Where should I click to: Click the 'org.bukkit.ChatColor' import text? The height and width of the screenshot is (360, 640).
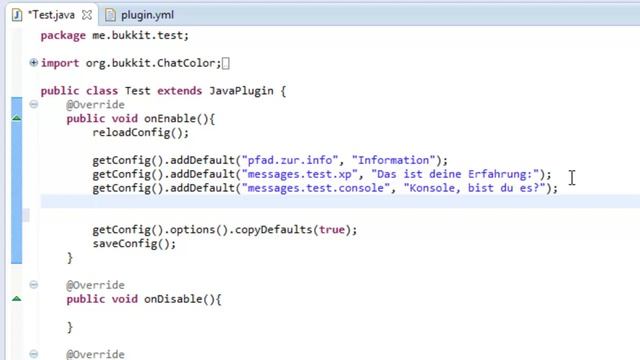pyautogui.click(x=150, y=63)
